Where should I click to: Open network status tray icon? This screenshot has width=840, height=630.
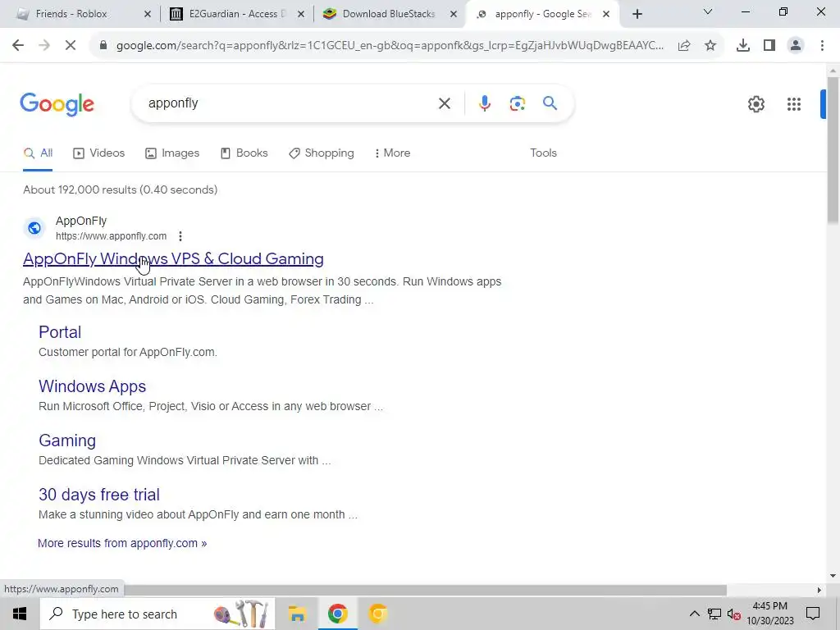(714, 614)
